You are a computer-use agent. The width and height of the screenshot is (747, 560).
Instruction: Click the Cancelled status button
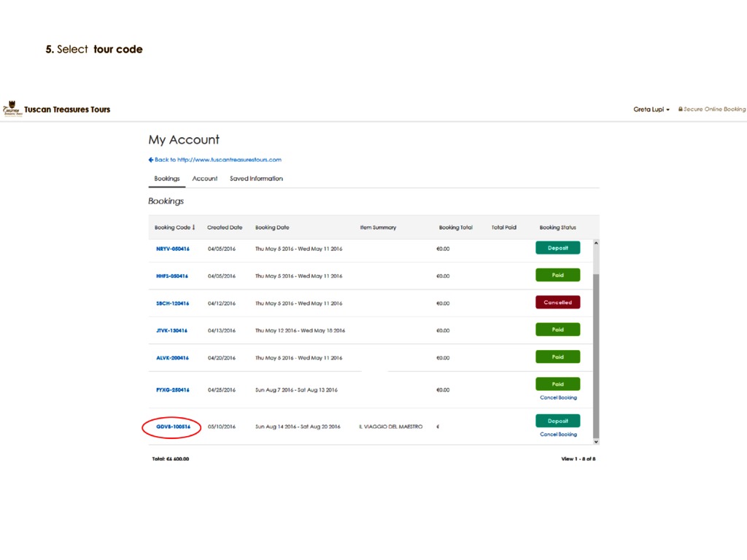click(x=557, y=303)
